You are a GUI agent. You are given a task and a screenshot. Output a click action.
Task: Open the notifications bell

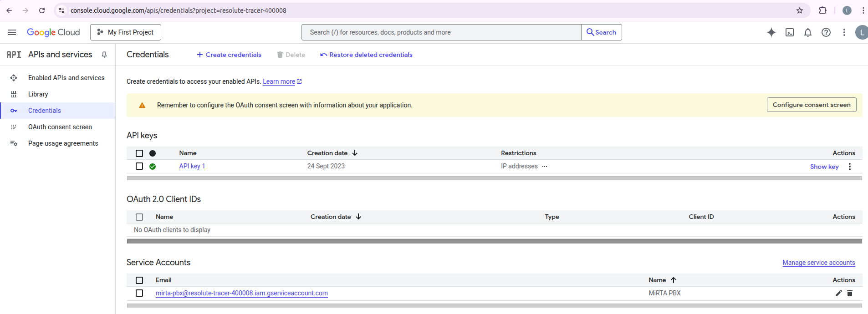(807, 32)
